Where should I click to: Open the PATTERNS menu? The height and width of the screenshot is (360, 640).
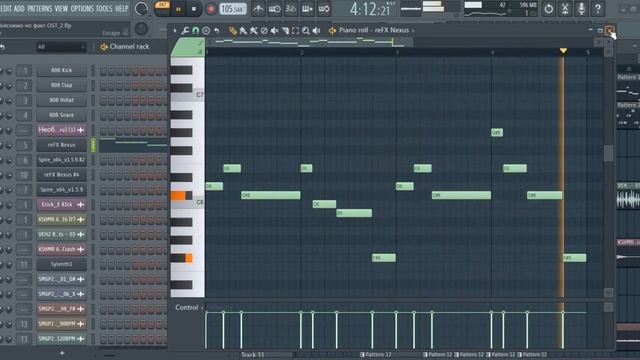(x=40, y=9)
